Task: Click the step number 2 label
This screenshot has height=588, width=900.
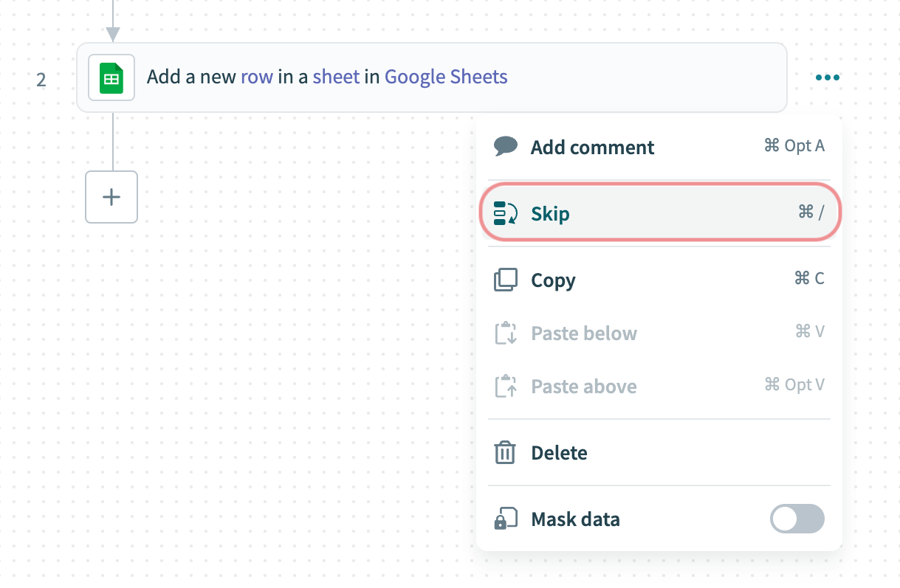Action: [x=41, y=80]
